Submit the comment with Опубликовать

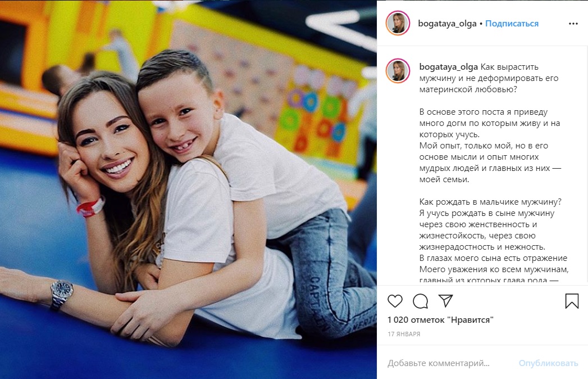548,363
